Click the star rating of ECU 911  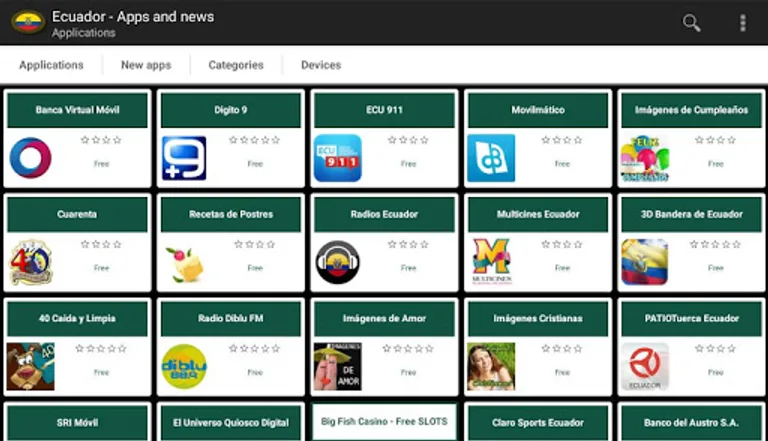click(408, 140)
